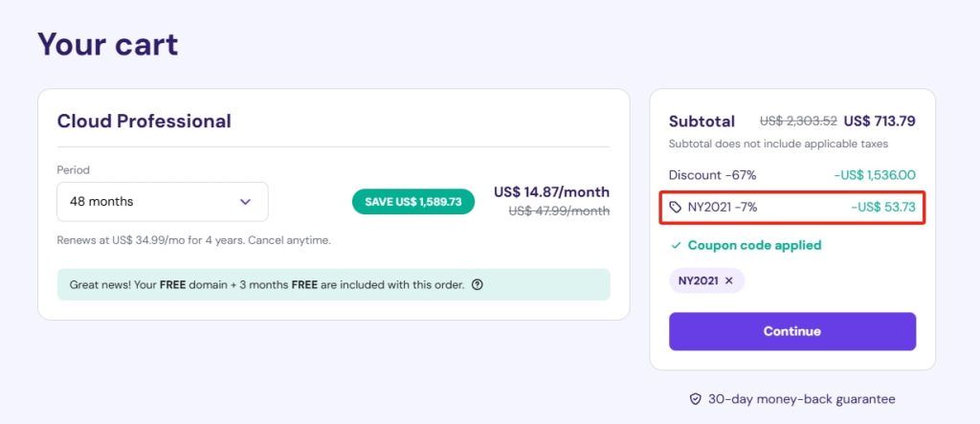The image size is (980, 424).
Task: Click the Cloud Professional plan title
Action: [144, 122]
